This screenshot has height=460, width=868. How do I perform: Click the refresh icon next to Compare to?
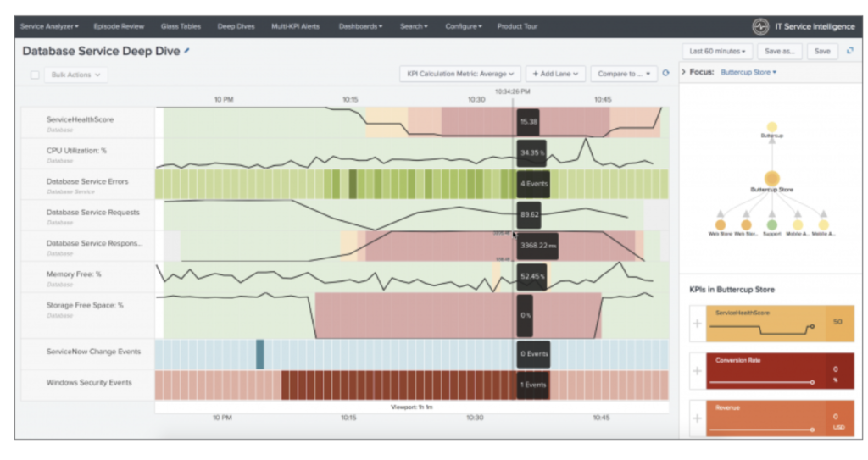(x=666, y=73)
